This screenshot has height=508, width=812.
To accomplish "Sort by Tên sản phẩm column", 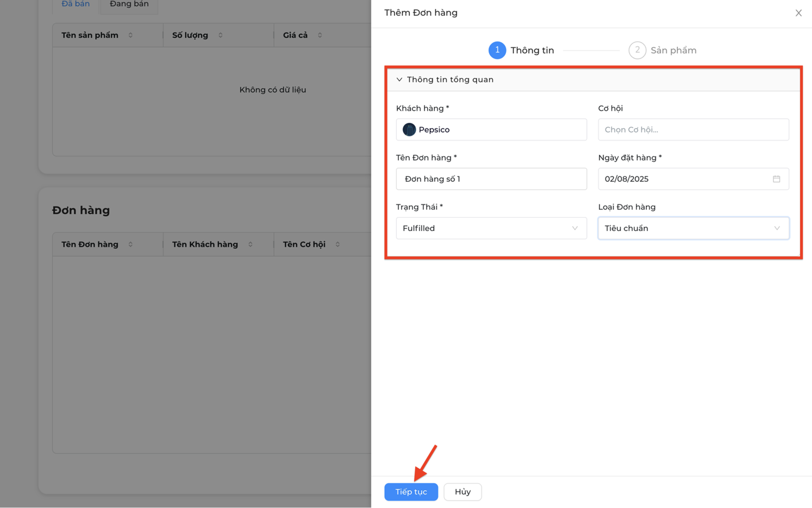I will [130, 35].
